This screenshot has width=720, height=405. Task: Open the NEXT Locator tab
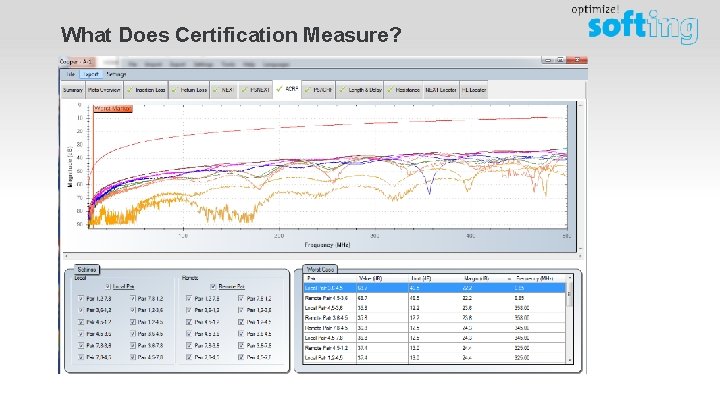(441, 90)
